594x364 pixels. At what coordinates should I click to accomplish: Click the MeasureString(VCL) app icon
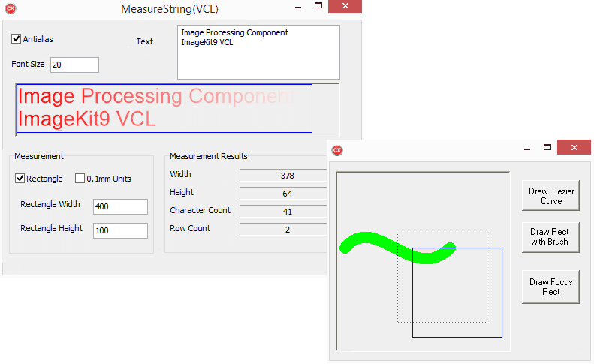point(11,8)
